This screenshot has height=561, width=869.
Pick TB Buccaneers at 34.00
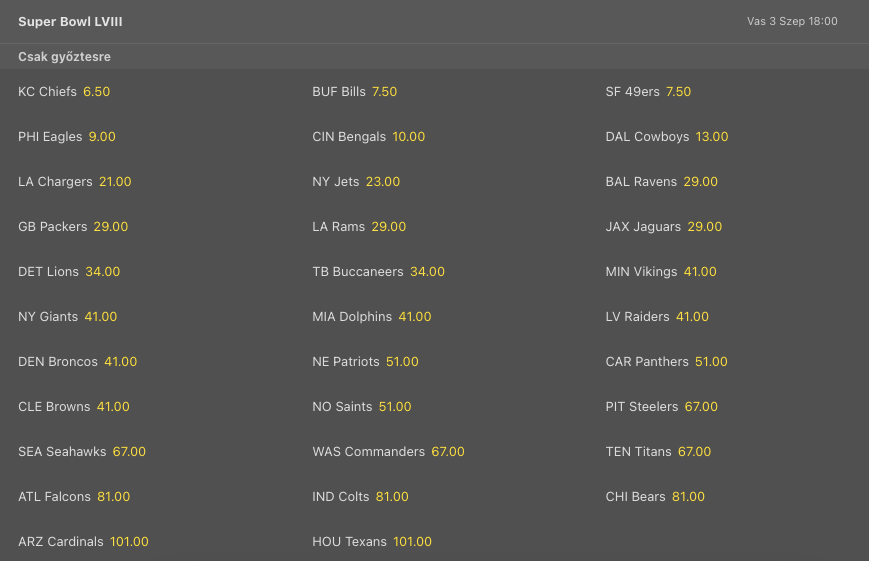point(427,272)
